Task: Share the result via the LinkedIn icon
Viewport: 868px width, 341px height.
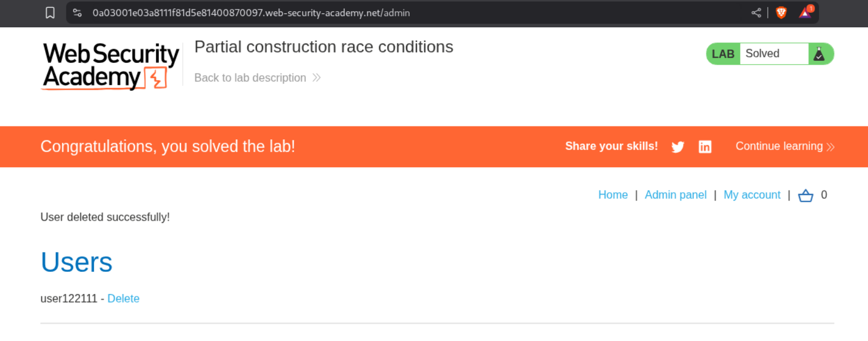Action: (x=705, y=147)
